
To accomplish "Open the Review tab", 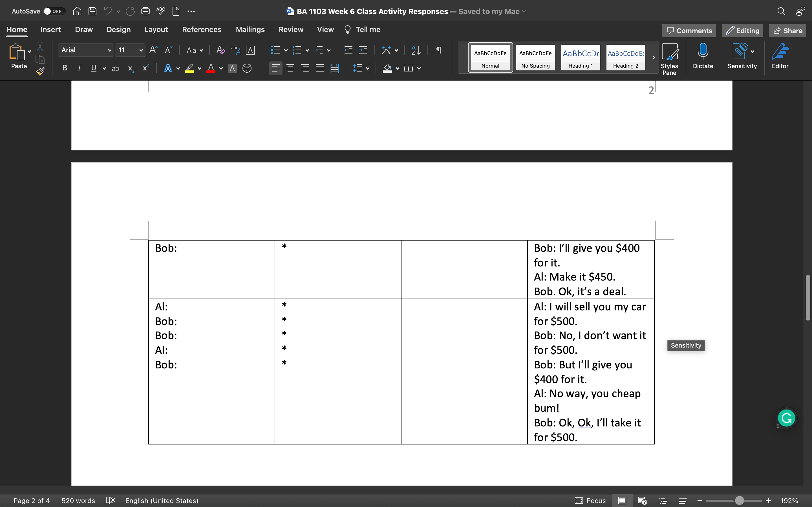I will tap(291, 30).
